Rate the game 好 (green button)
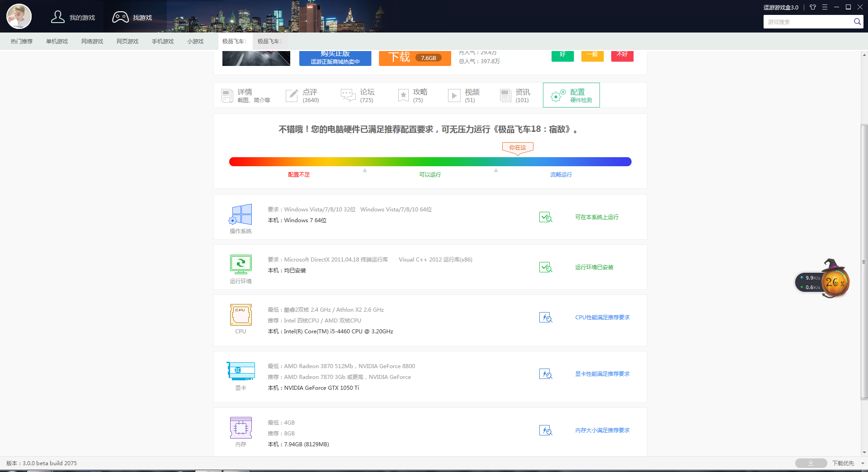 [562, 56]
